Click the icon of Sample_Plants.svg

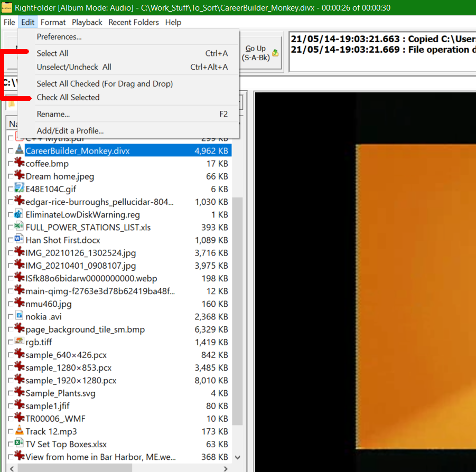tap(20, 392)
